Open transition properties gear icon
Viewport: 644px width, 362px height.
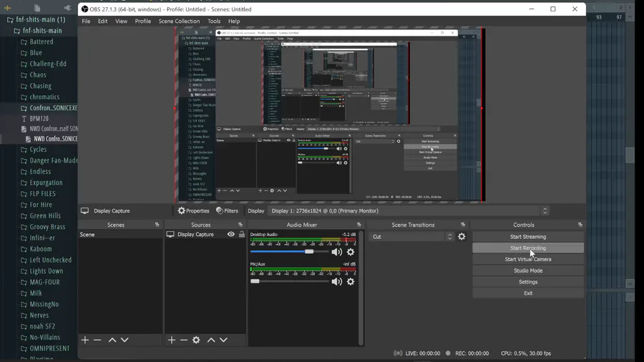point(462,236)
